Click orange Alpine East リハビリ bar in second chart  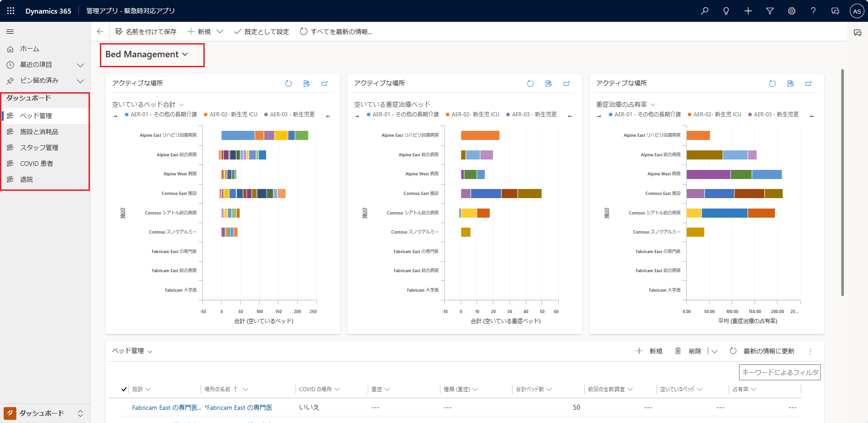480,135
